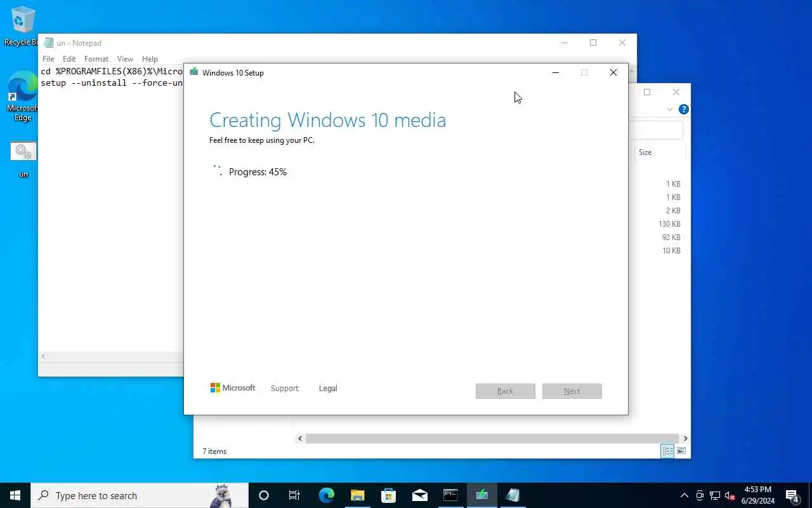Viewport: 812px width, 508px height.
Task: Switch Explorer to large icons view
Action: 681,451
